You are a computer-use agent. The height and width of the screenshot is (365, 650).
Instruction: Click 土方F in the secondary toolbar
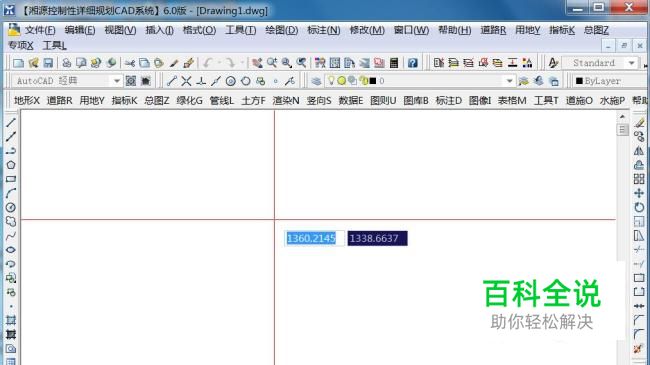tap(253, 100)
